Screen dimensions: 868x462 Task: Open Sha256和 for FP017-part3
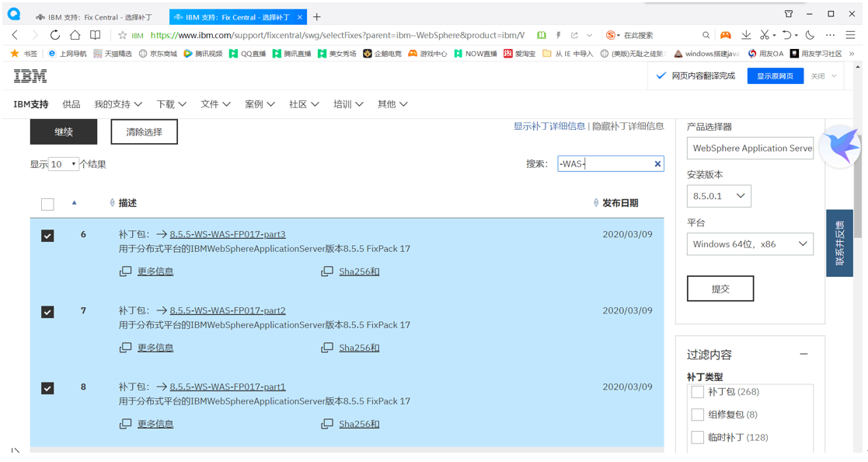[x=359, y=271]
